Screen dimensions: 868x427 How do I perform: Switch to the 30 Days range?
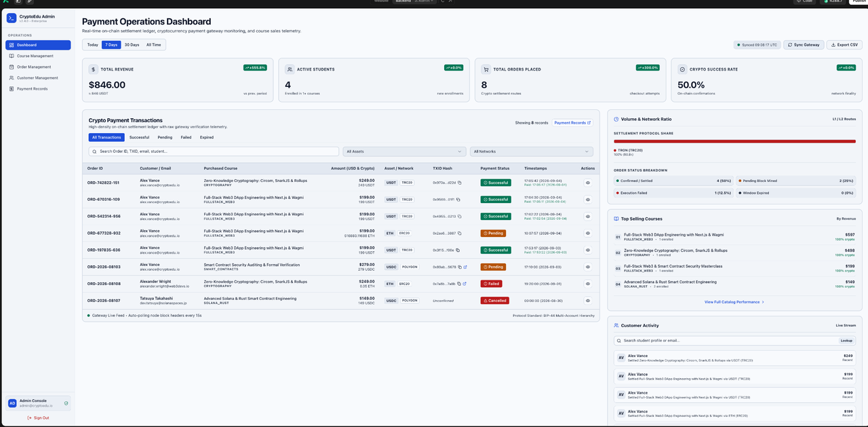point(132,45)
